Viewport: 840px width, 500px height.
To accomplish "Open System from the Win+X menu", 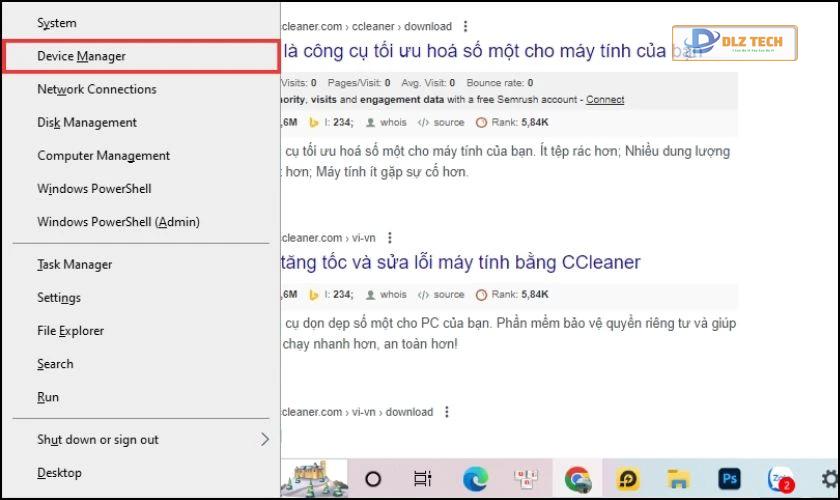I will pyautogui.click(x=141, y=23).
